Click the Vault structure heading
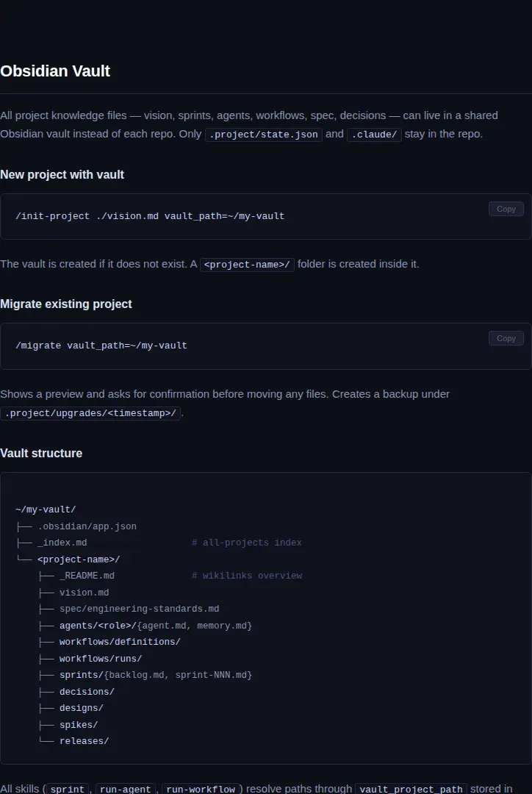532x794 pixels. [41, 453]
